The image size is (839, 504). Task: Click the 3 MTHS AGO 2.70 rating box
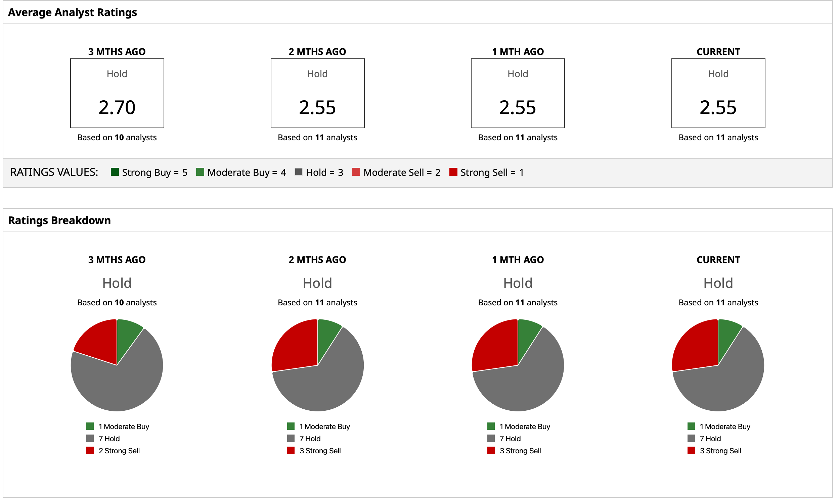point(117,93)
